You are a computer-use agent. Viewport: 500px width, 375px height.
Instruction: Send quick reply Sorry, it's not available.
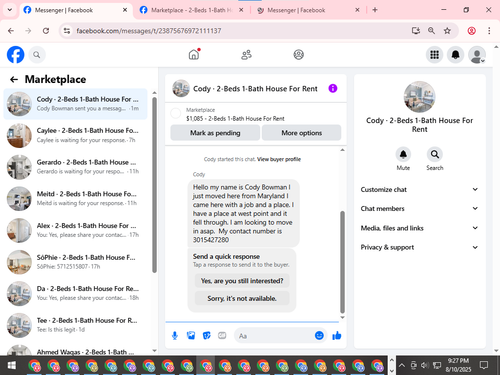pyautogui.click(x=242, y=298)
